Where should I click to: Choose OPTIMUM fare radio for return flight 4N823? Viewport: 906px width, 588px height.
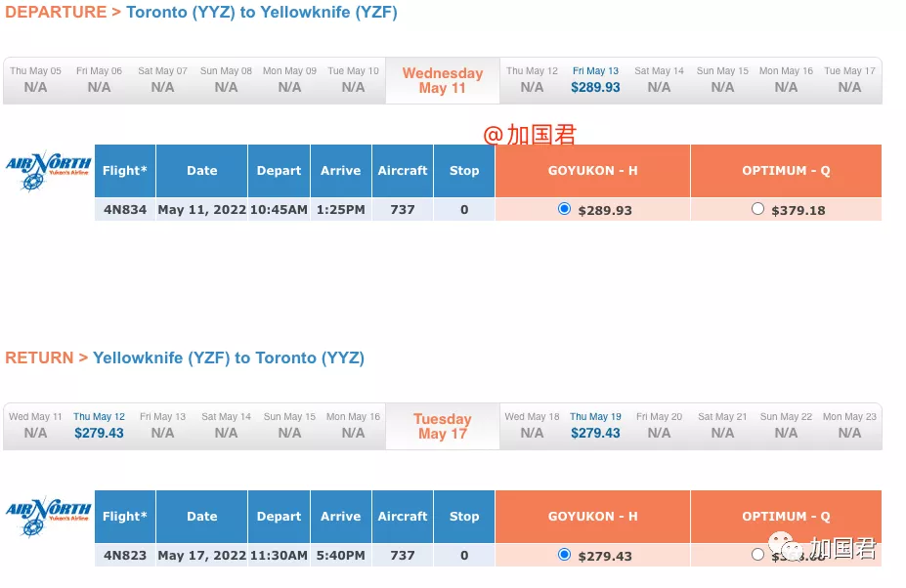coord(757,555)
